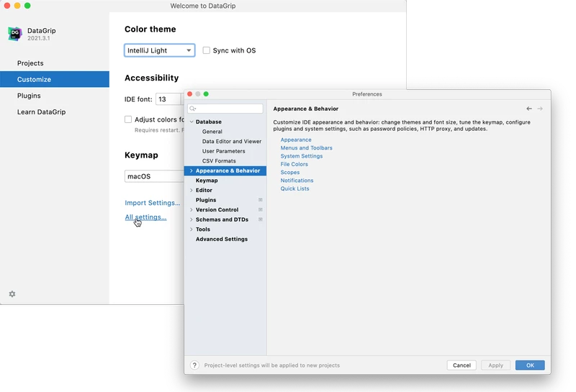Screen dimensions: 576x392
Task: Click project-level icon next to Schemas and DTDs
Action: pyautogui.click(x=261, y=219)
